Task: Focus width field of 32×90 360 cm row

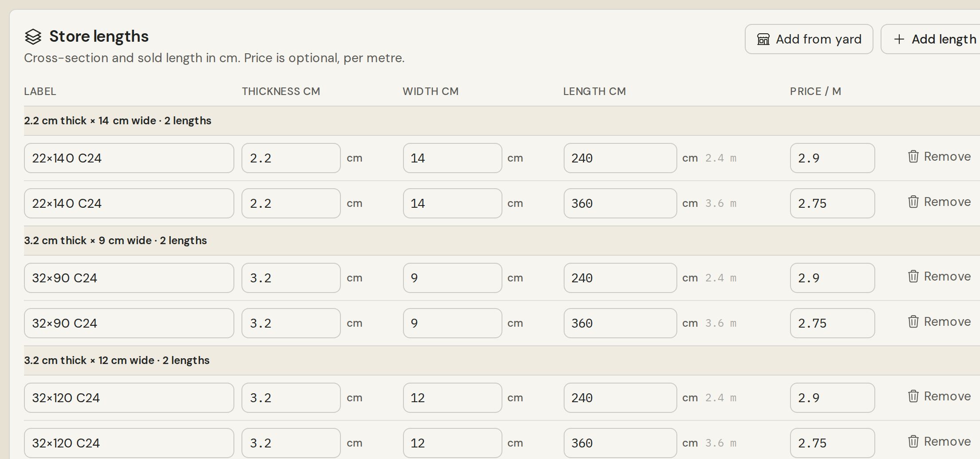Action: pyautogui.click(x=452, y=323)
